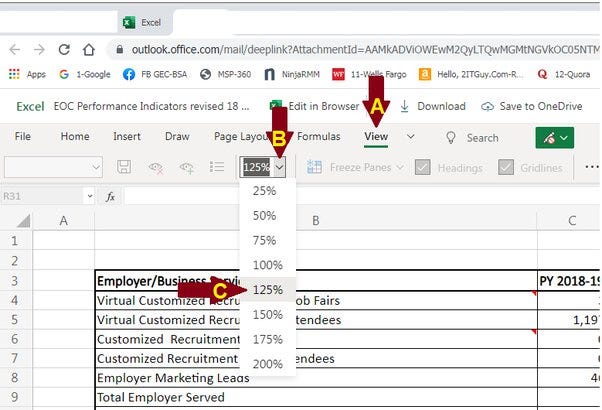Toggle the Headings checkbox
The height and width of the screenshot is (410, 602).
pos(423,167)
